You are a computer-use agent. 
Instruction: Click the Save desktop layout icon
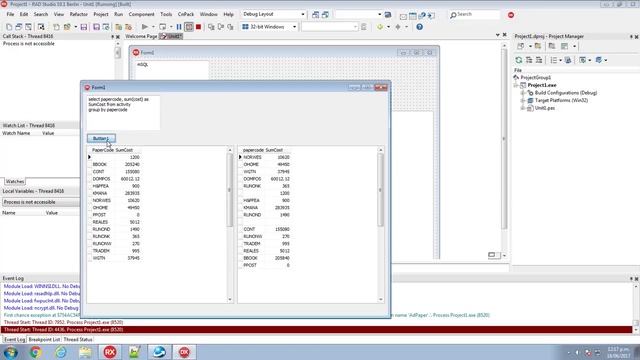point(316,15)
